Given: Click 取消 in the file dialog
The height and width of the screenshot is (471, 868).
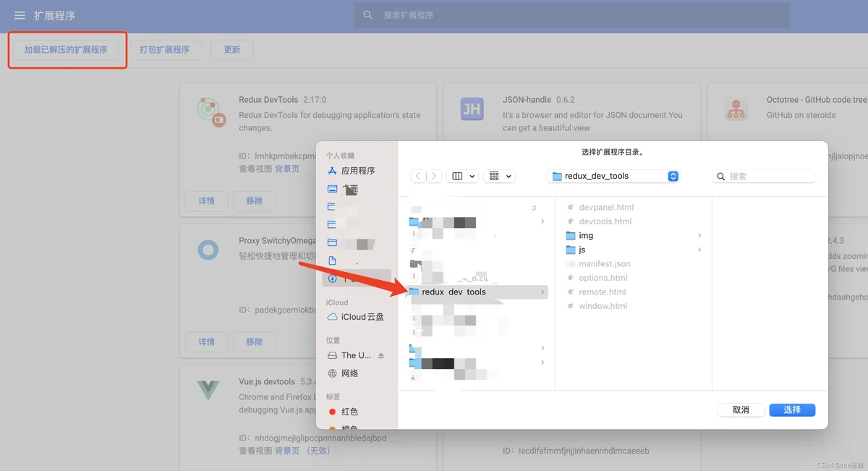Looking at the screenshot, I should 741,410.
